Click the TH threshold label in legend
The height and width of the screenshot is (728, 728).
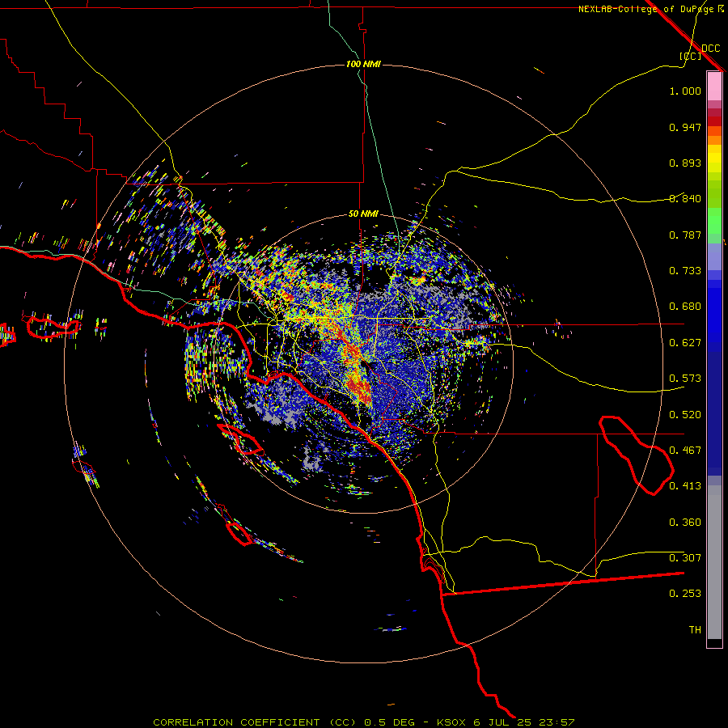695,630
